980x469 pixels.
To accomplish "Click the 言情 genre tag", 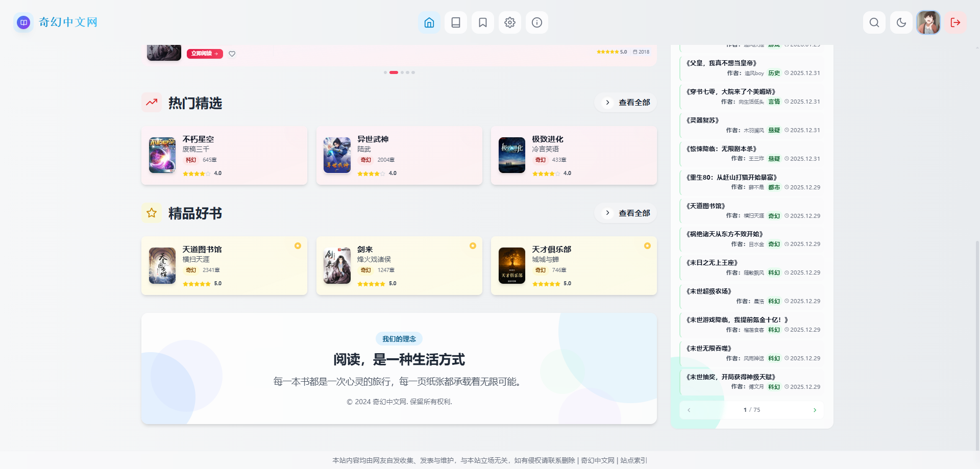I will tap(774, 102).
